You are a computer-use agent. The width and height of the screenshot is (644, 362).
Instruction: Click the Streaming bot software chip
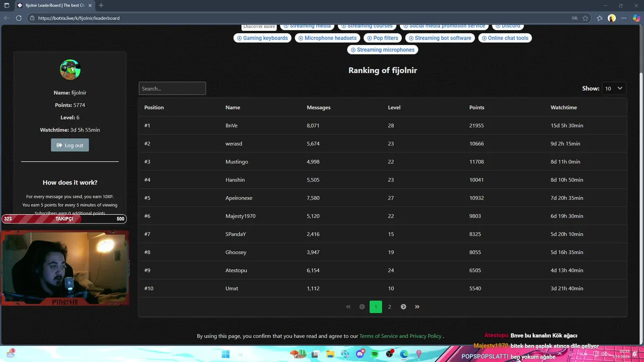tap(440, 38)
